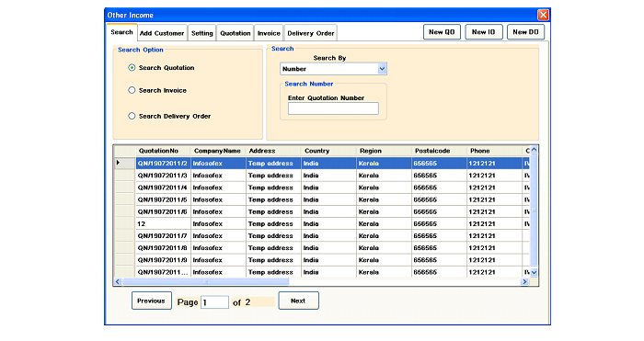The height and width of the screenshot is (341, 644).
Task: Click the New QO button
Action: pos(442,32)
